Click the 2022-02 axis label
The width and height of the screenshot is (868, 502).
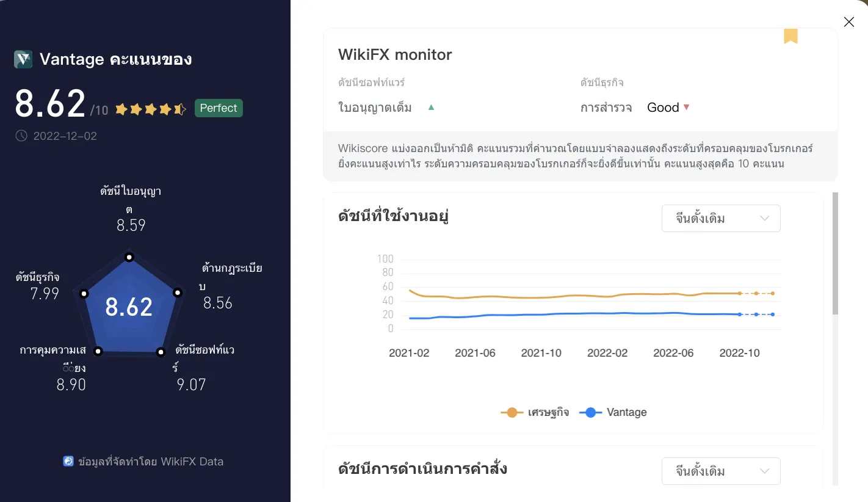click(607, 353)
